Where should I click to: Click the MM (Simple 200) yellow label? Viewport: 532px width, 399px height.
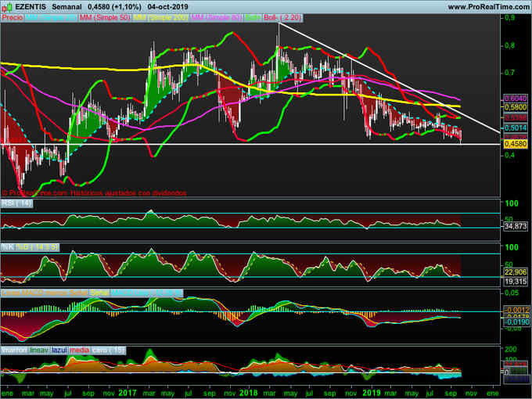tap(160, 17)
